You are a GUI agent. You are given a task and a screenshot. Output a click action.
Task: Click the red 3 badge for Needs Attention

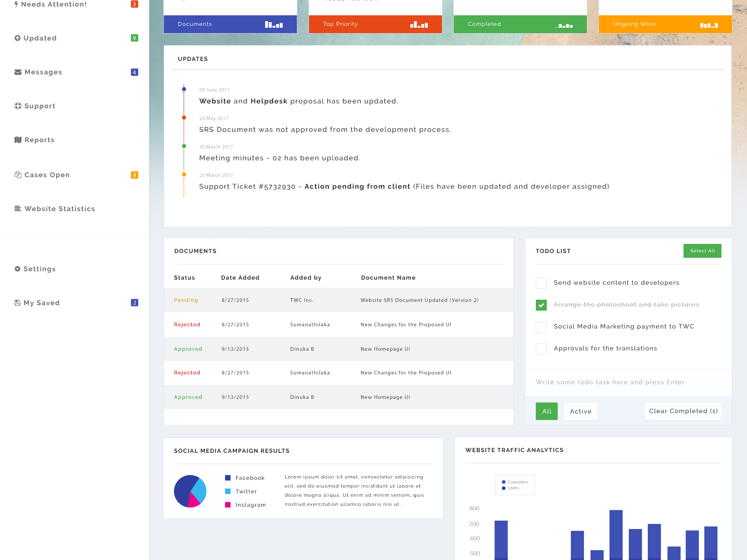(x=135, y=4)
